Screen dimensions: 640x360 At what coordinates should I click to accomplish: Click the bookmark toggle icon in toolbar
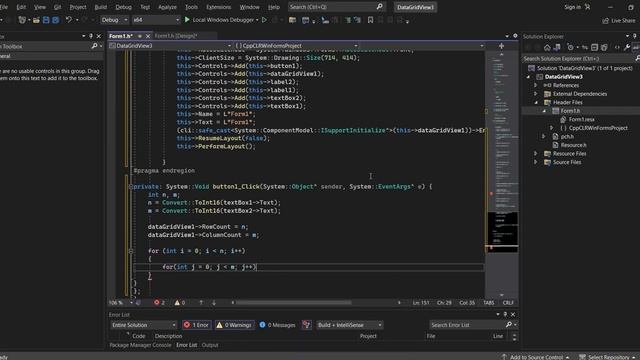tap(370, 20)
